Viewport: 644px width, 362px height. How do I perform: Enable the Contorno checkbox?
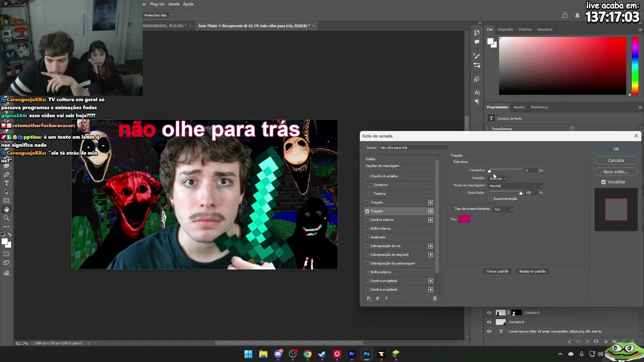tap(371, 185)
